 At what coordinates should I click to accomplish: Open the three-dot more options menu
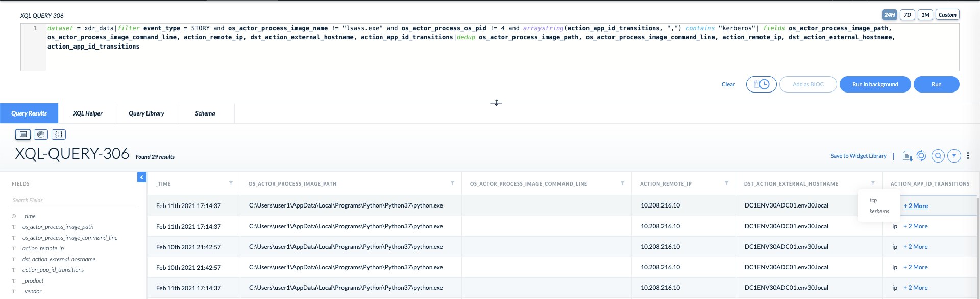968,156
